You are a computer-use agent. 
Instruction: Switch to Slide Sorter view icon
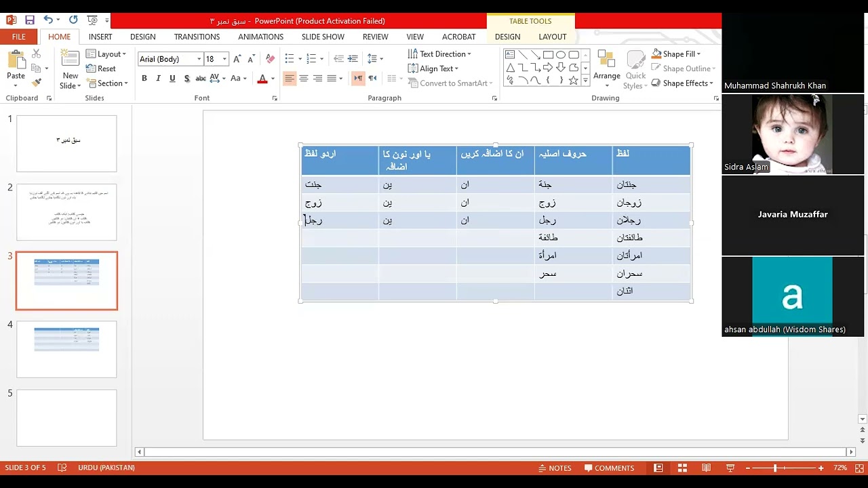click(x=682, y=468)
